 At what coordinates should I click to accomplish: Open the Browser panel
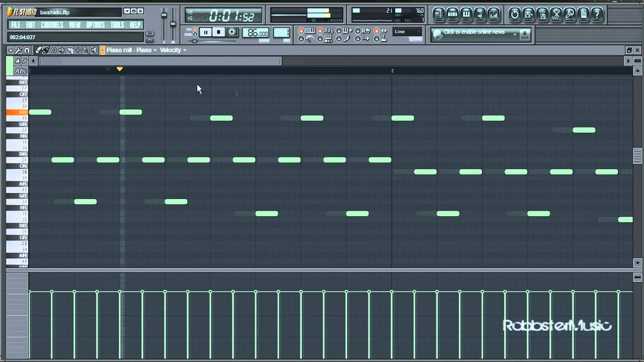coord(480,14)
